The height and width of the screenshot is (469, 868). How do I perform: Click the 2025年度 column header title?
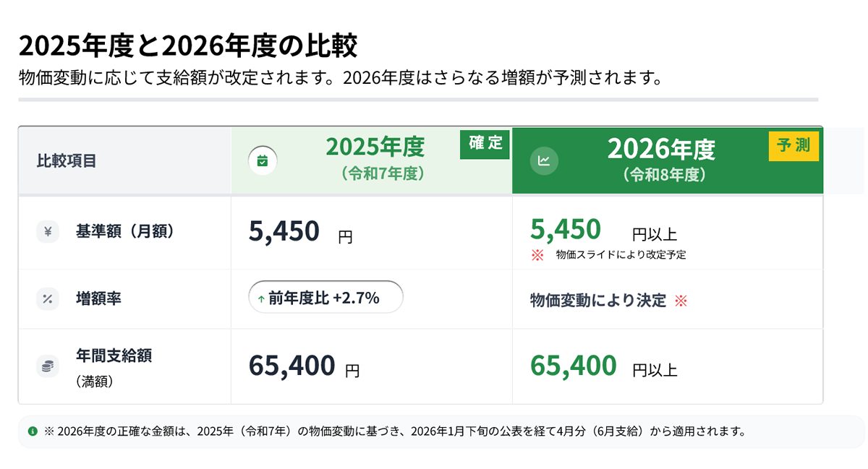coord(375,147)
